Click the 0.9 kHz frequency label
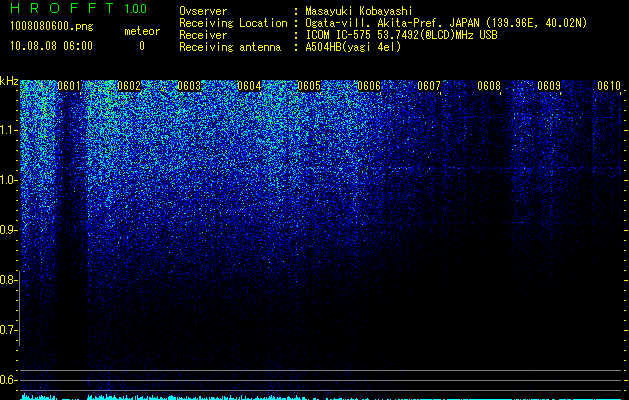This screenshot has height=400, width=629. (x=8, y=230)
